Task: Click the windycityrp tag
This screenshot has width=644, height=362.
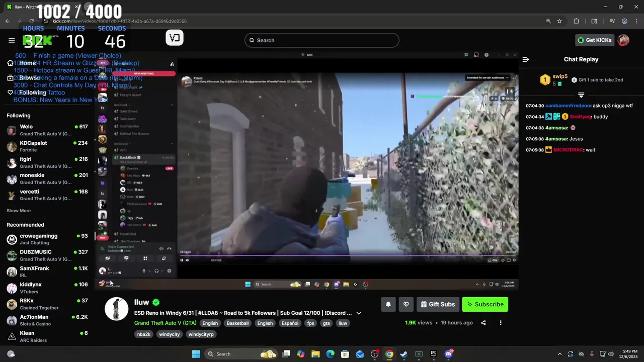Action: 201,334
